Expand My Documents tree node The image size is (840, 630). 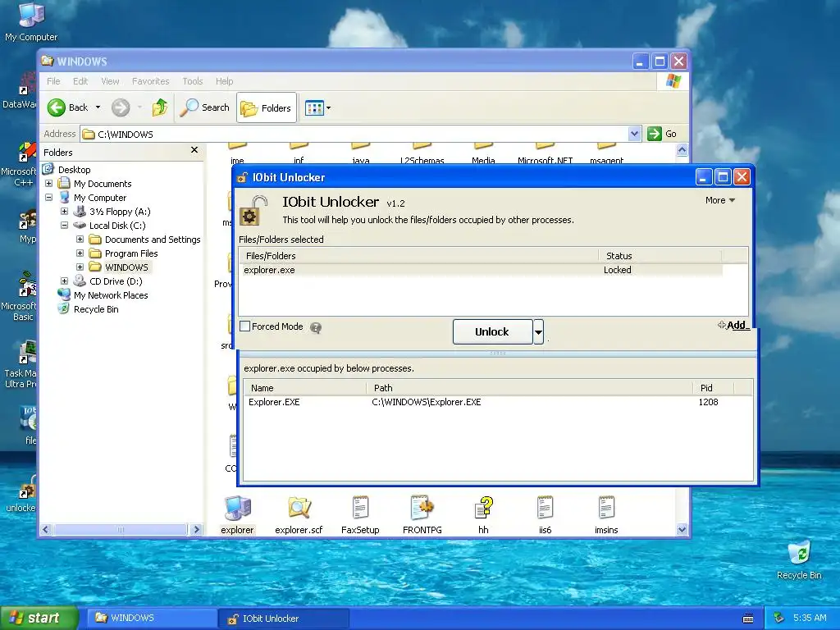[48, 184]
